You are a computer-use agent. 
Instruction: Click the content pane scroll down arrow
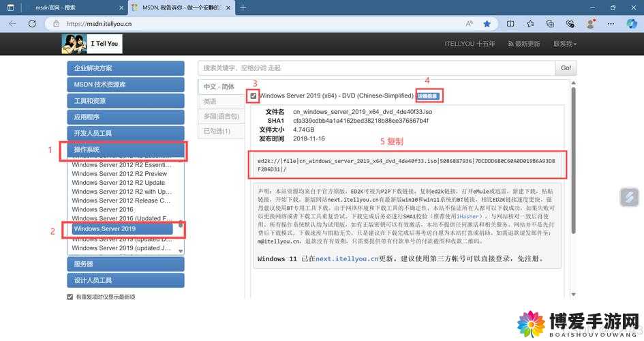coord(573,295)
